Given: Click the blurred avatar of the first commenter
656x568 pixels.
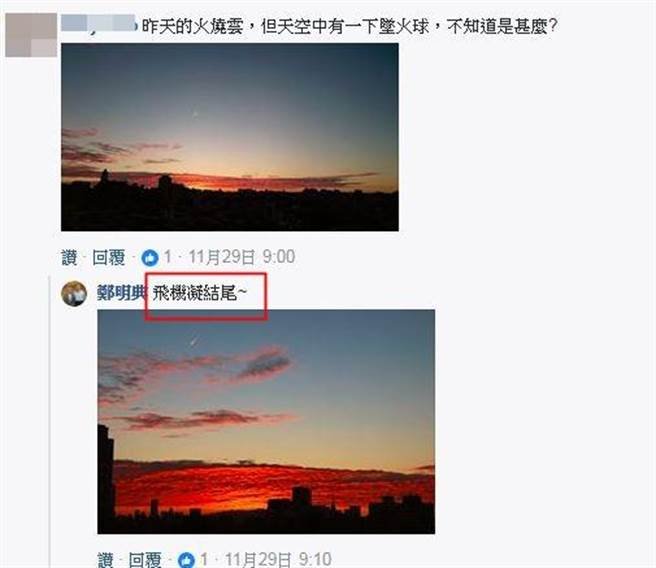Looking at the screenshot, I should [31, 35].
